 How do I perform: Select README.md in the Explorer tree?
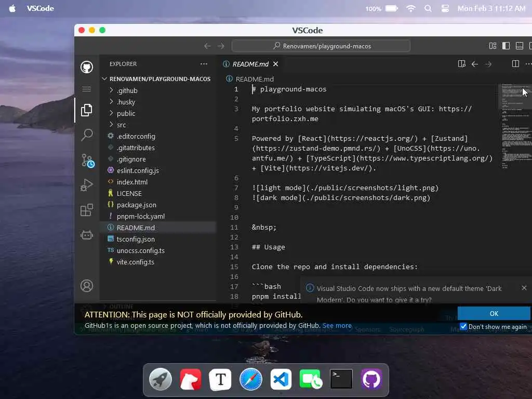pos(158,228)
